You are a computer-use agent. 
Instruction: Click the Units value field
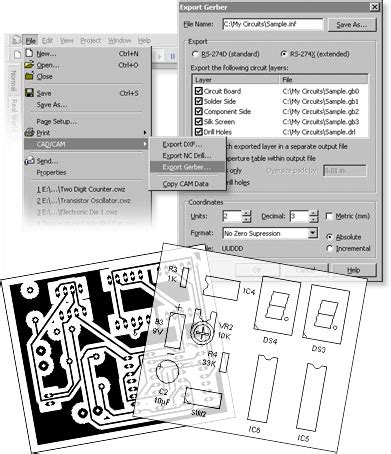(x=232, y=216)
